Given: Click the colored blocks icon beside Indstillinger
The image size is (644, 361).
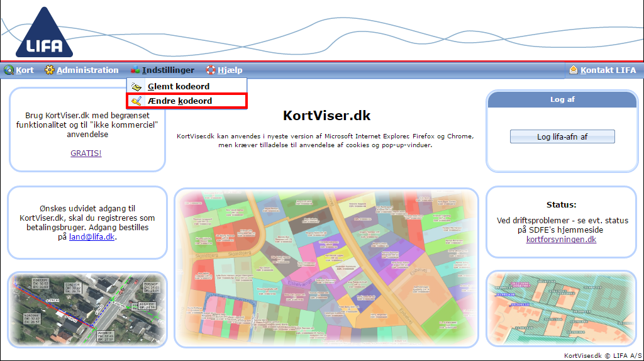Looking at the screenshot, I should (135, 70).
